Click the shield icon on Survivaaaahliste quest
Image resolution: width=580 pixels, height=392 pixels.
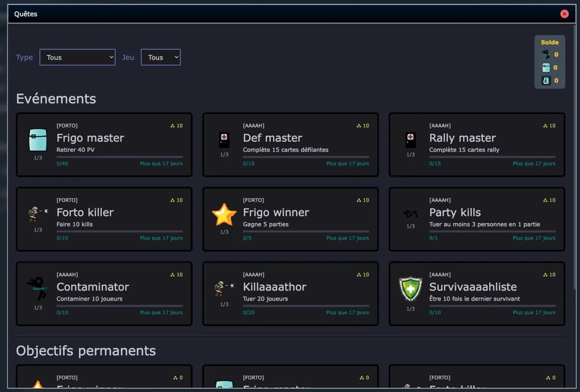pyautogui.click(x=410, y=289)
